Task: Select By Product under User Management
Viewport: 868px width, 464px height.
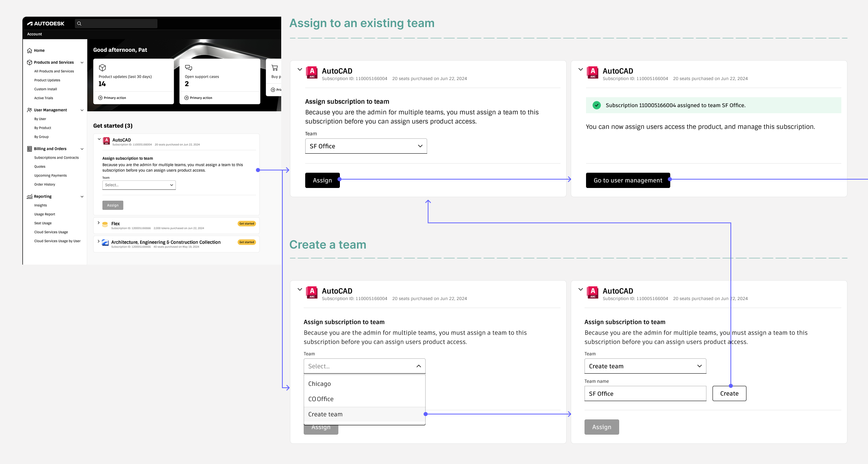Action: (x=43, y=128)
